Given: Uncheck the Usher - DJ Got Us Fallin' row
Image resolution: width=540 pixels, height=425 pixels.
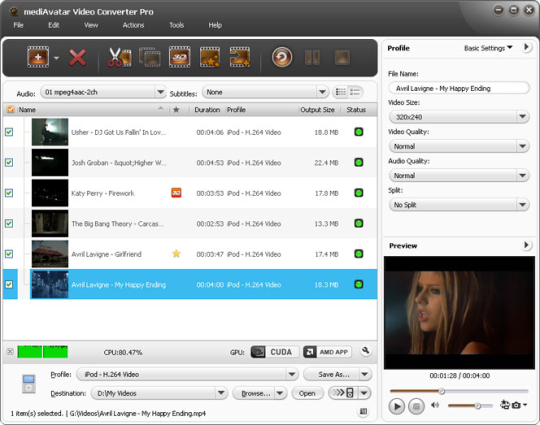Looking at the screenshot, I should pos(9,132).
